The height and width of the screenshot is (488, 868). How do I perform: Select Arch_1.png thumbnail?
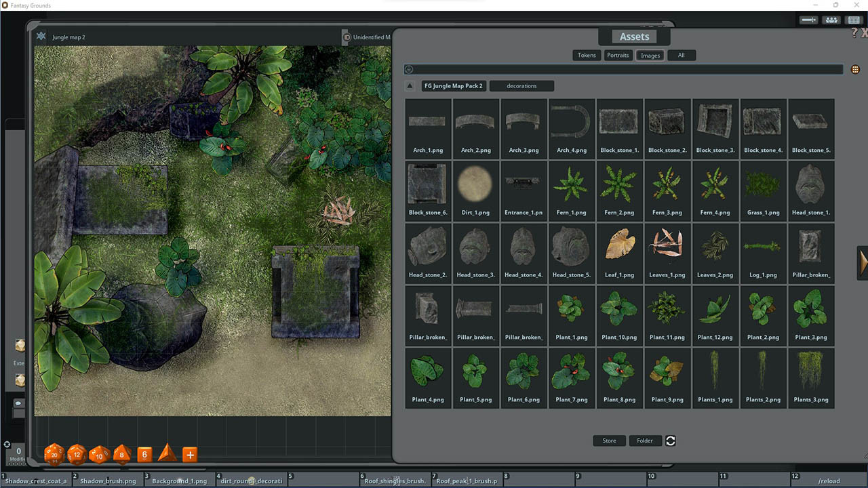pyautogui.click(x=428, y=129)
